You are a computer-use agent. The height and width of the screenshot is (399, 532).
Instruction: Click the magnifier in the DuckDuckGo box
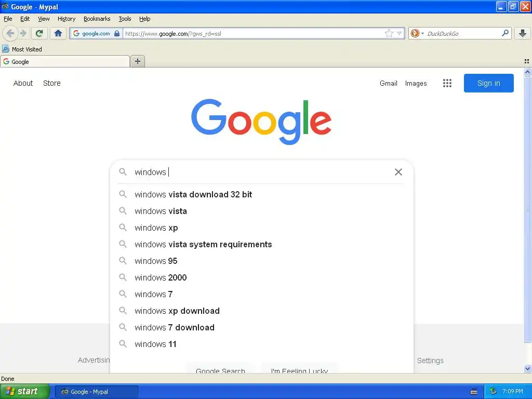pyautogui.click(x=505, y=33)
